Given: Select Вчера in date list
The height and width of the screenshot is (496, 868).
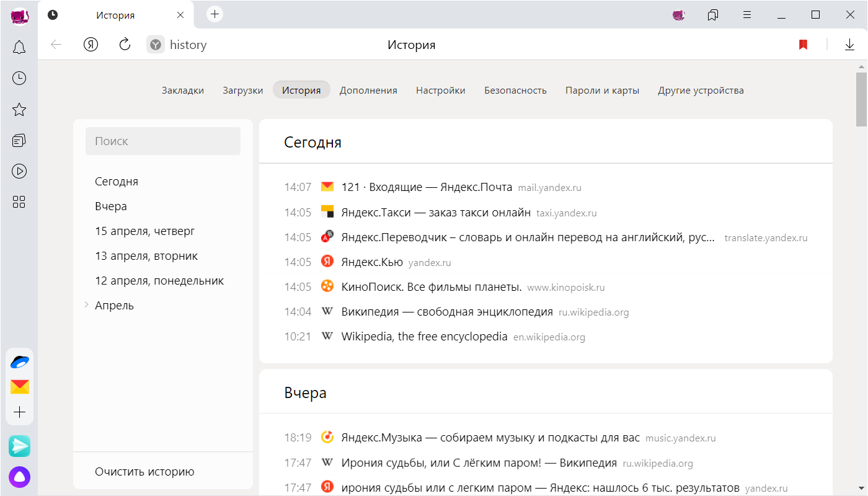Looking at the screenshot, I should click(x=111, y=206).
